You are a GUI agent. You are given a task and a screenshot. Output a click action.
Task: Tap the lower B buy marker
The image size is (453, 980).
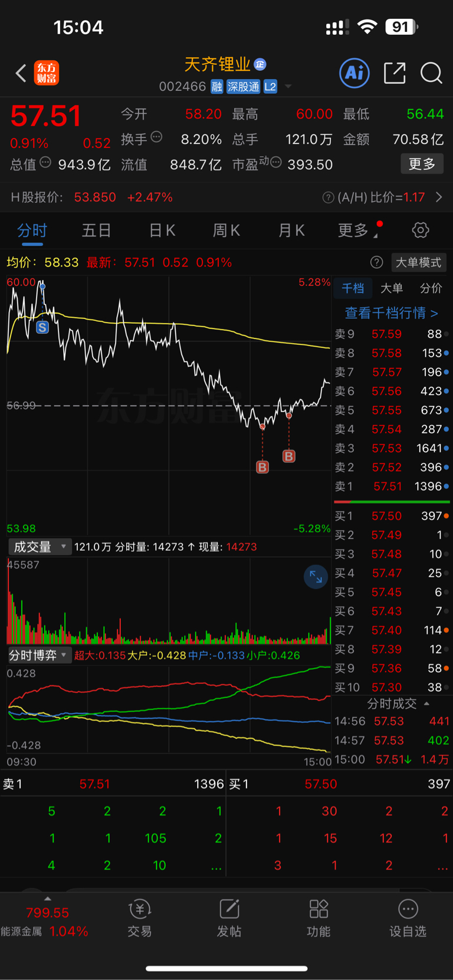point(262,467)
